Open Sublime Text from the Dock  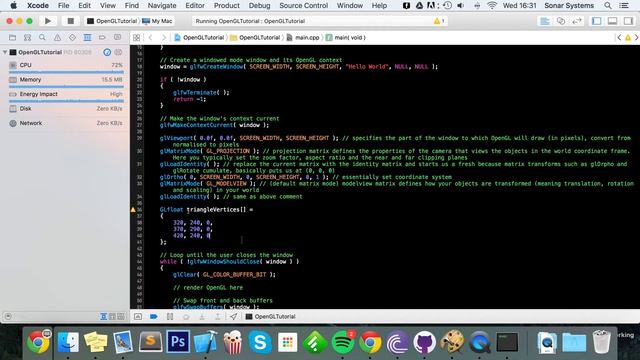point(150,341)
